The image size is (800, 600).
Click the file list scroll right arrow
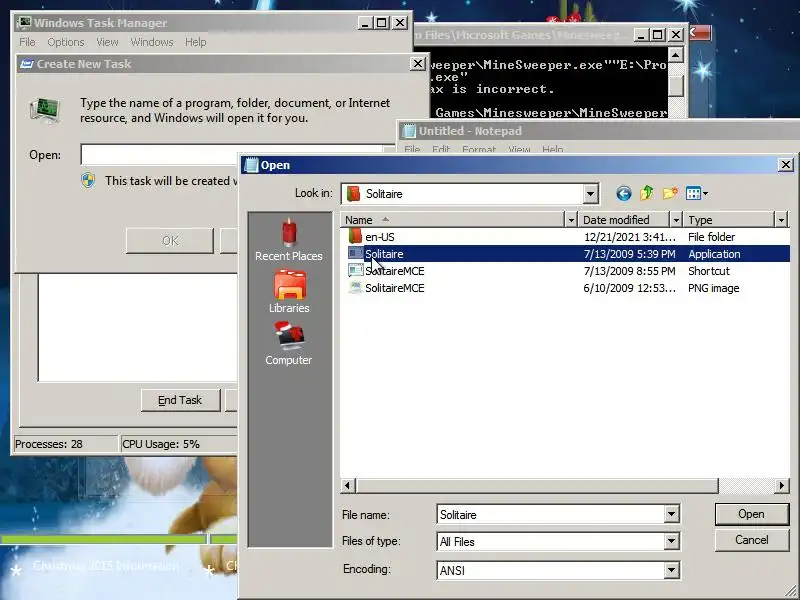(782, 485)
